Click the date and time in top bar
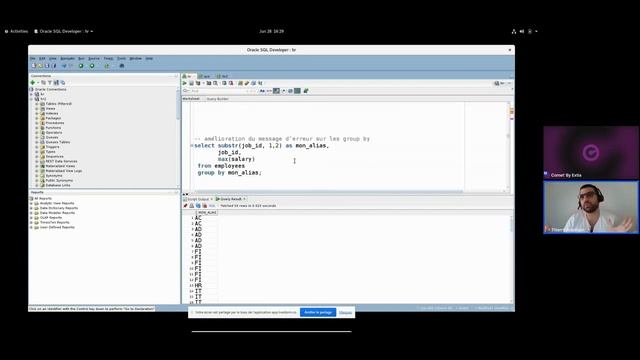The image size is (640, 360). pyautogui.click(x=271, y=31)
